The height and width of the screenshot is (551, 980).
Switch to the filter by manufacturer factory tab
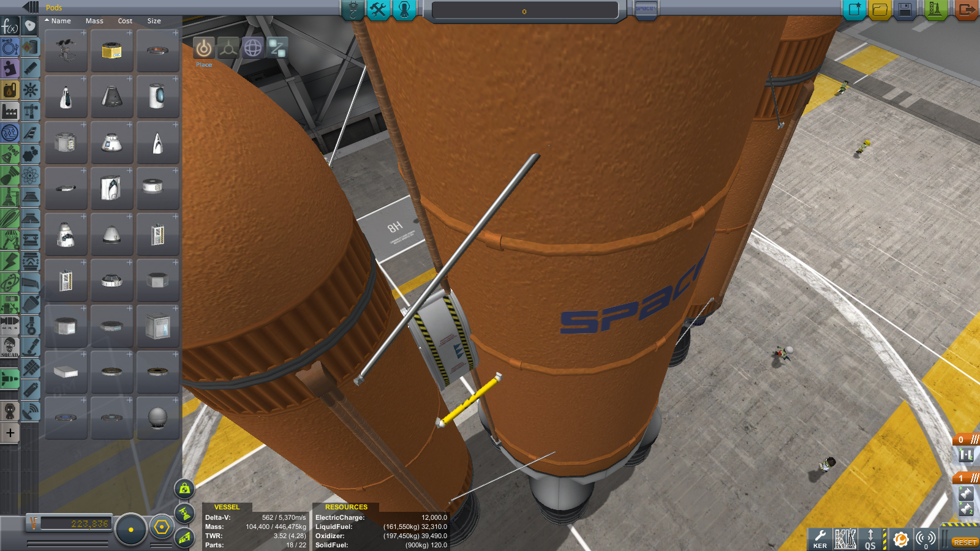pos(10,111)
